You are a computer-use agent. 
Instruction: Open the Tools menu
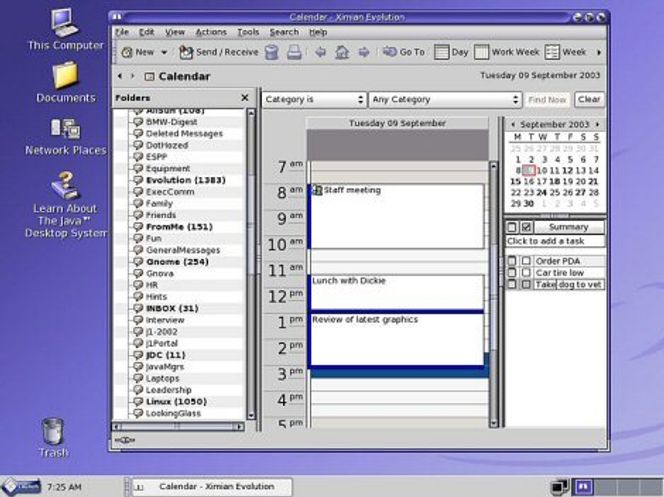point(248,32)
